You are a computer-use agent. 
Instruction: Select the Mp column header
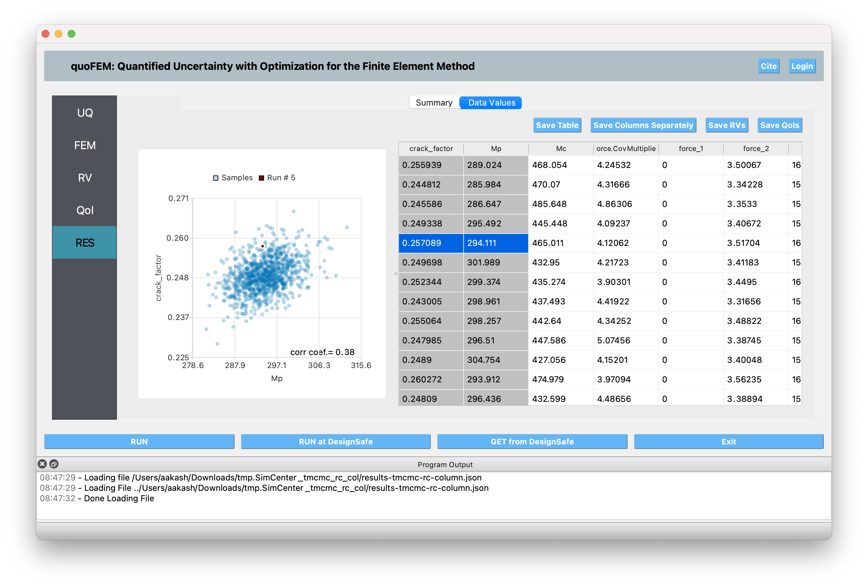pyautogui.click(x=496, y=149)
